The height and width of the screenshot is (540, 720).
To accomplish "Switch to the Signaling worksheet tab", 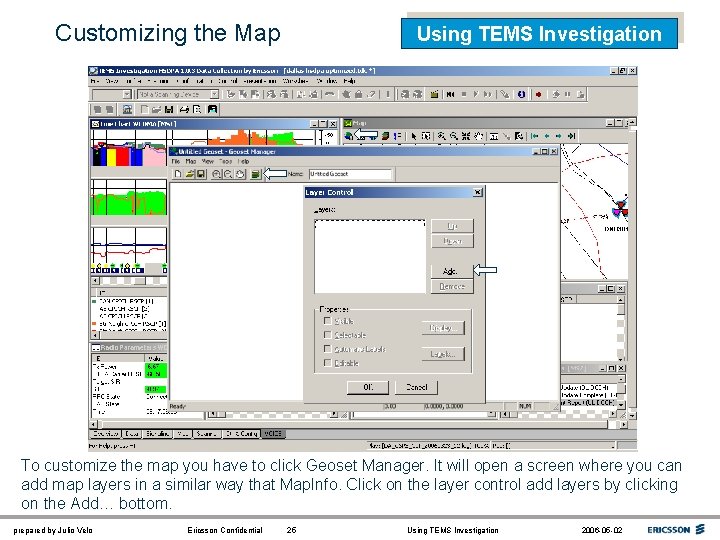I will [157, 434].
